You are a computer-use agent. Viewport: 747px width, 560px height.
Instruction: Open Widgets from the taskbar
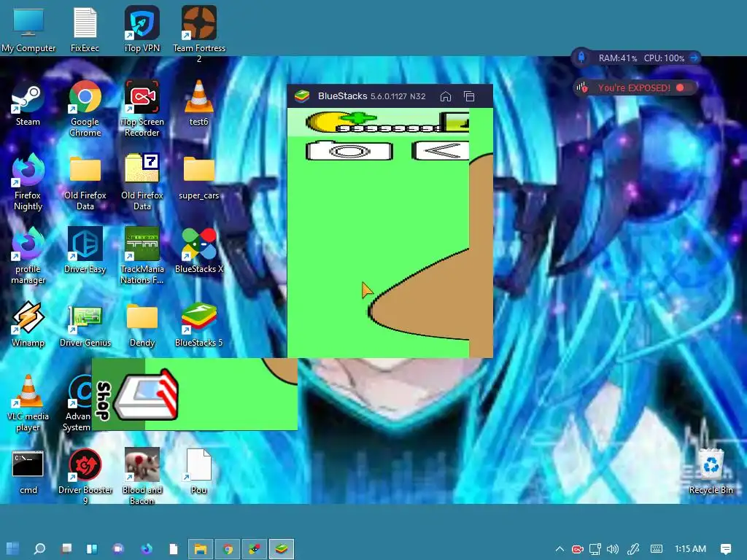(x=92, y=548)
